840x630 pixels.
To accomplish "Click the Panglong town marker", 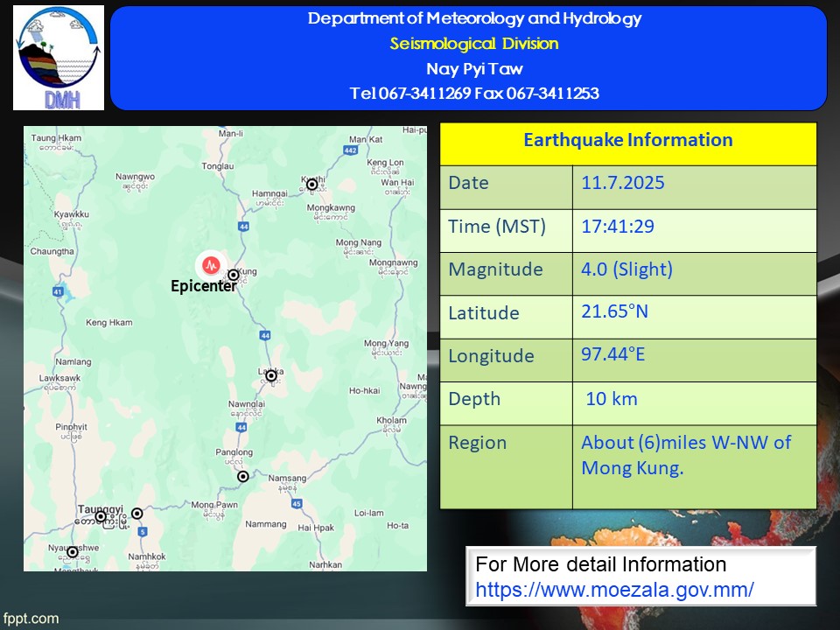I will click(x=242, y=476).
